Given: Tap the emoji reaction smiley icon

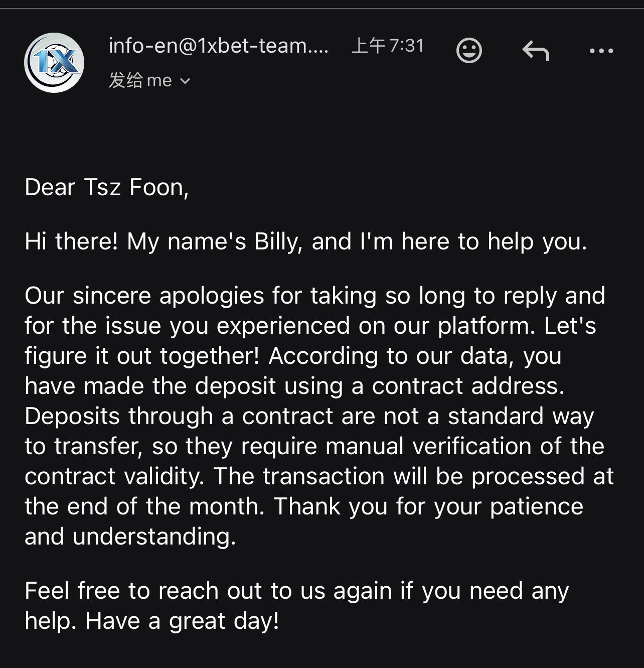Looking at the screenshot, I should (469, 50).
